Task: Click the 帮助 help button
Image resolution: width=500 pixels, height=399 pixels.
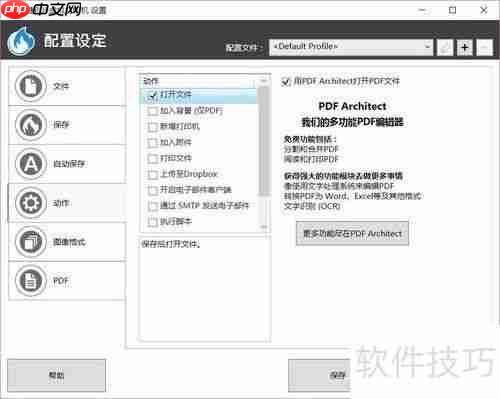Action: click(57, 375)
